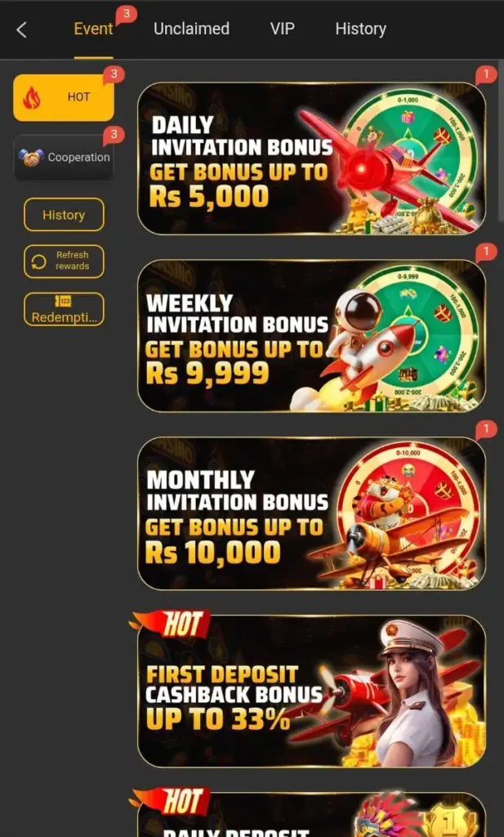Open Monthly Invitation Bonus Rs 10,000 banner
The width and height of the screenshot is (504, 837).
pyautogui.click(x=311, y=513)
